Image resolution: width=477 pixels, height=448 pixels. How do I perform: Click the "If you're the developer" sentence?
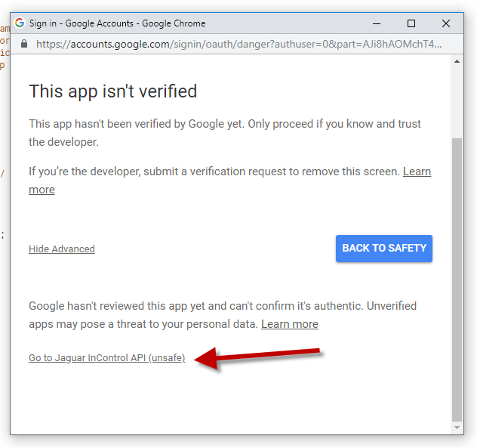pyautogui.click(x=214, y=171)
